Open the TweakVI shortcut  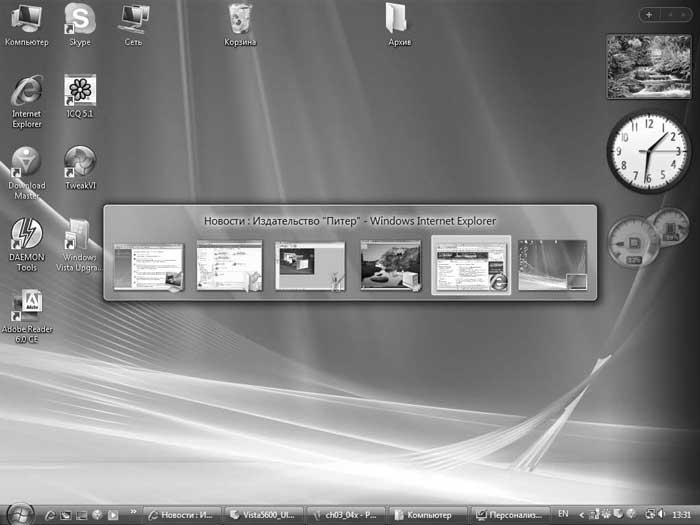[x=80, y=162]
